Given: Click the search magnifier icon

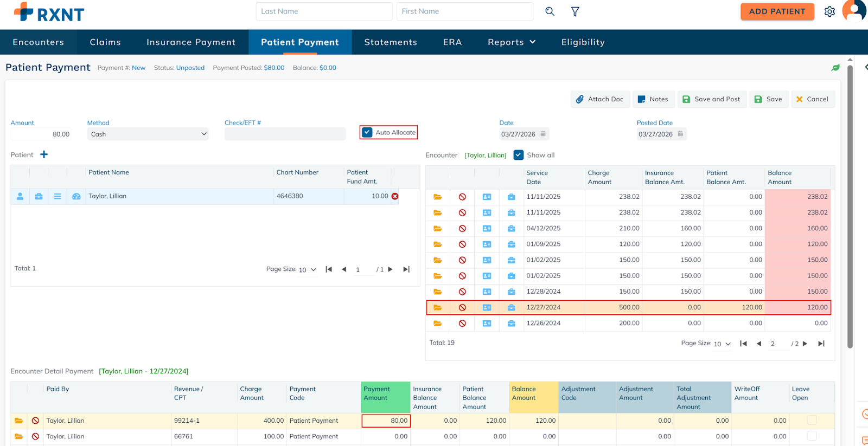Looking at the screenshot, I should coord(550,11).
